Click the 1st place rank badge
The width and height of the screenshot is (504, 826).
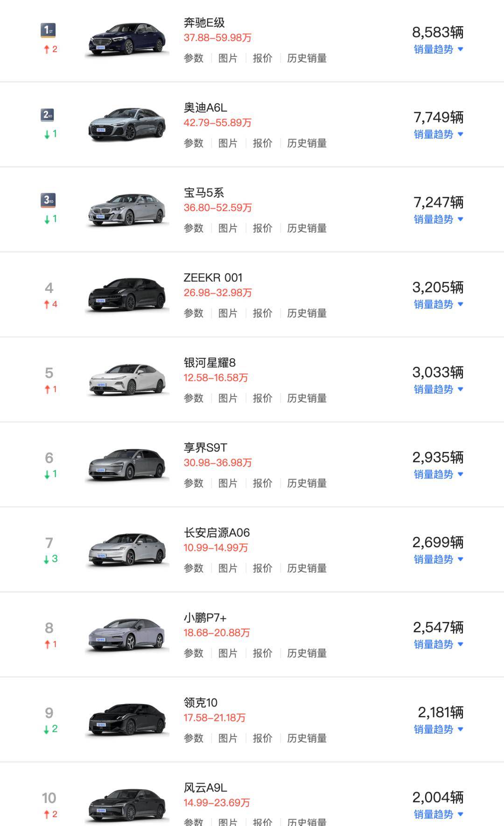[x=48, y=30]
